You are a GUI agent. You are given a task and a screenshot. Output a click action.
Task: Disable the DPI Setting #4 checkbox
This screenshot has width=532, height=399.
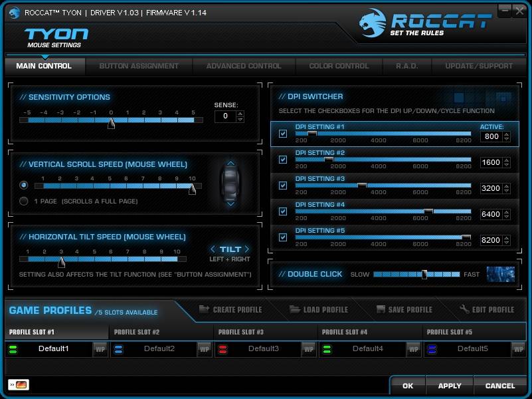[283, 211]
